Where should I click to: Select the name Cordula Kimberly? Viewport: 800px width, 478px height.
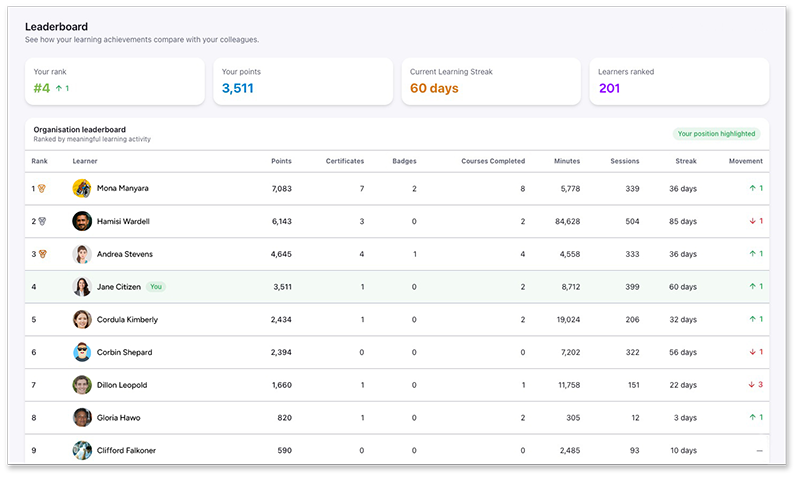[x=127, y=319]
